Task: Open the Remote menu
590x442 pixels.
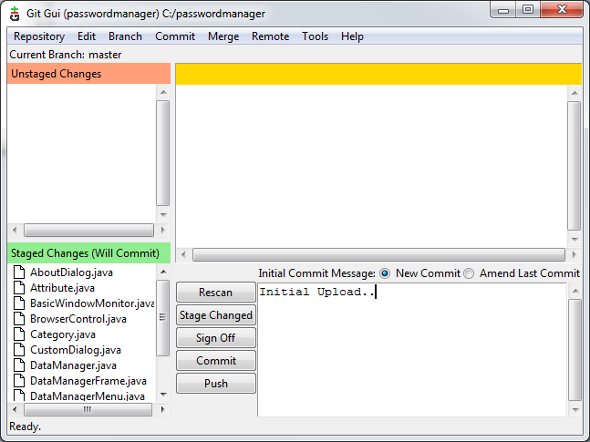Action: [270, 36]
